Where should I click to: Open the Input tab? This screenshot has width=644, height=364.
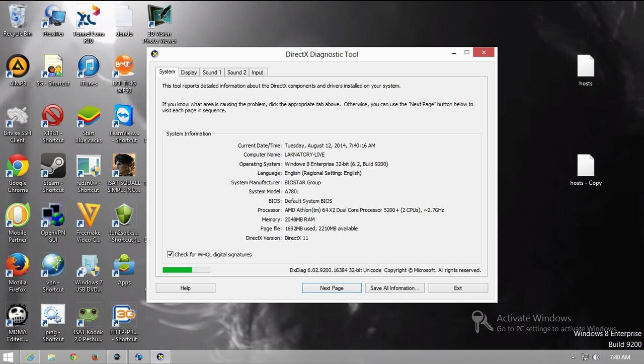[258, 72]
